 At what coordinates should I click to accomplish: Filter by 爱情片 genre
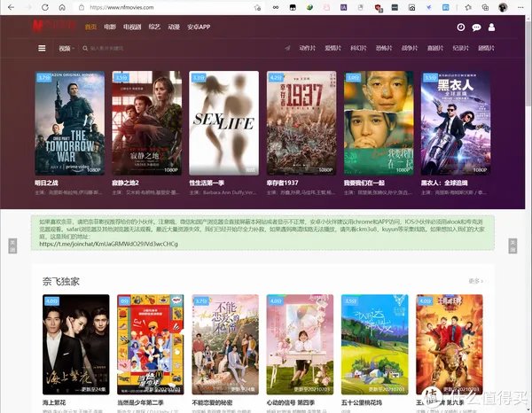[332, 48]
